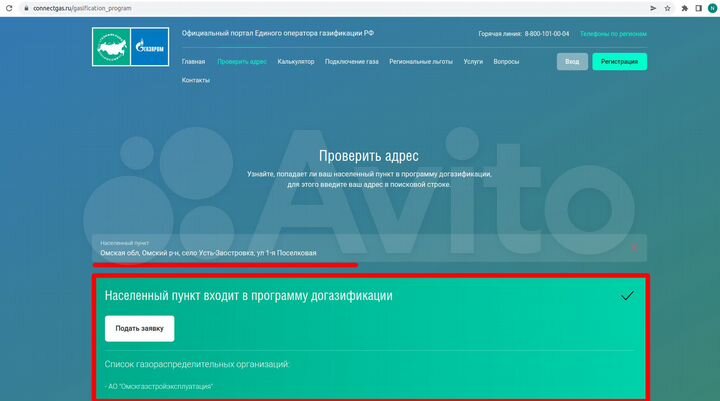720x401 pixels.
Task: Click the checkmark in the result panel
Action: (x=627, y=296)
